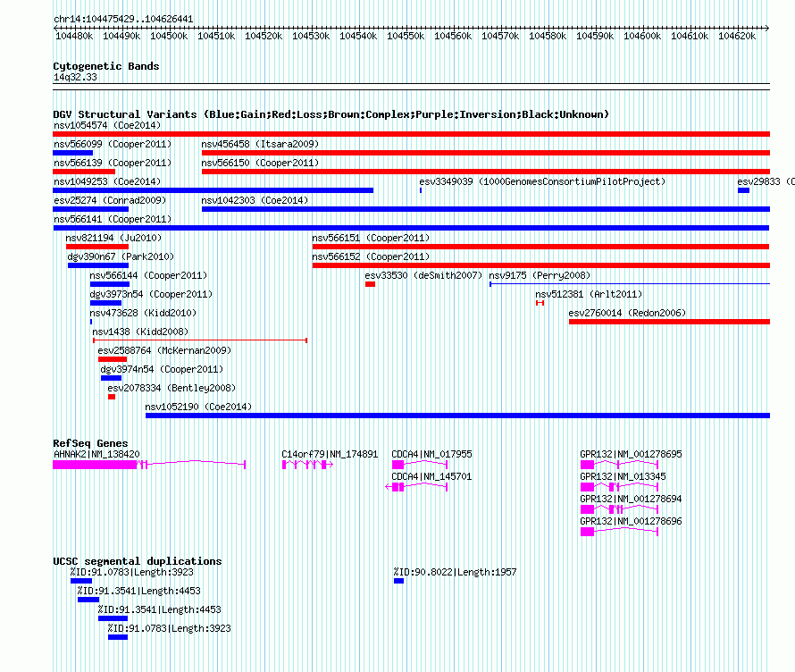Select the RefSeq Genes track title
The height and width of the screenshot is (672, 795).
coord(90,442)
